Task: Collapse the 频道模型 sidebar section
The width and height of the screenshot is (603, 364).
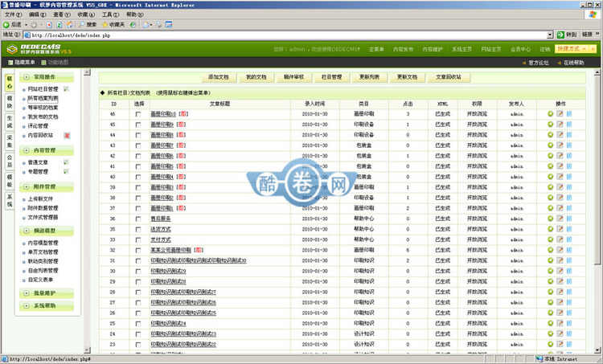Action: pyautogui.click(x=27, y=231)
